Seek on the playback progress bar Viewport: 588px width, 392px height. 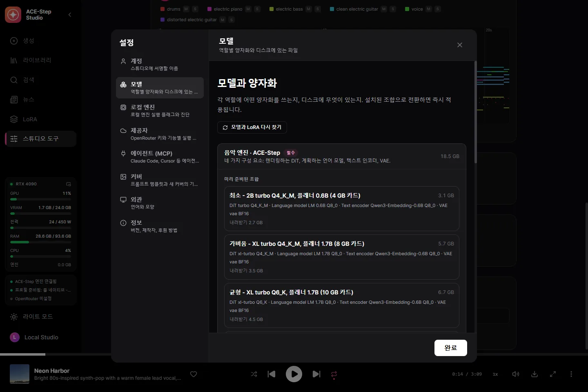coord(294,354)
